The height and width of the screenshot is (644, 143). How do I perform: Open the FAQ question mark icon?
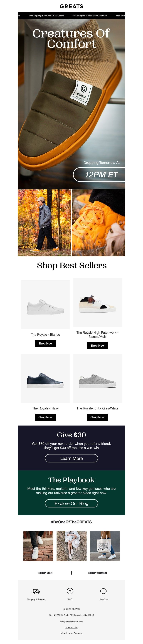70,591
